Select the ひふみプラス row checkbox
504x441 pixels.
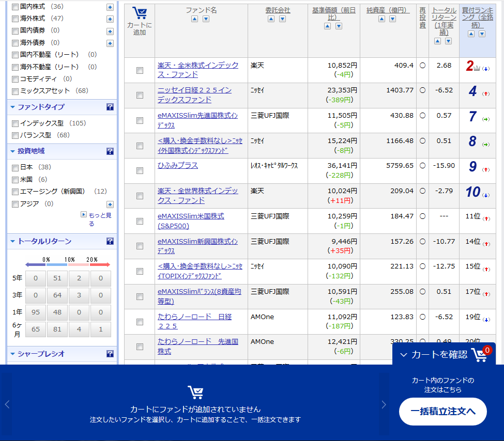pyautogui.click(x=140, y=170)
